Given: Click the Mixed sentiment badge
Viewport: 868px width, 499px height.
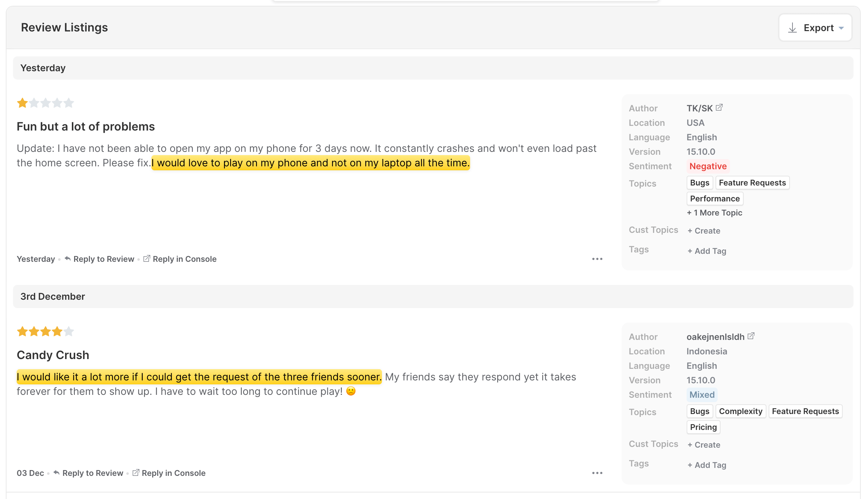Looking at the screenshot, I should [x=702, y=394].
